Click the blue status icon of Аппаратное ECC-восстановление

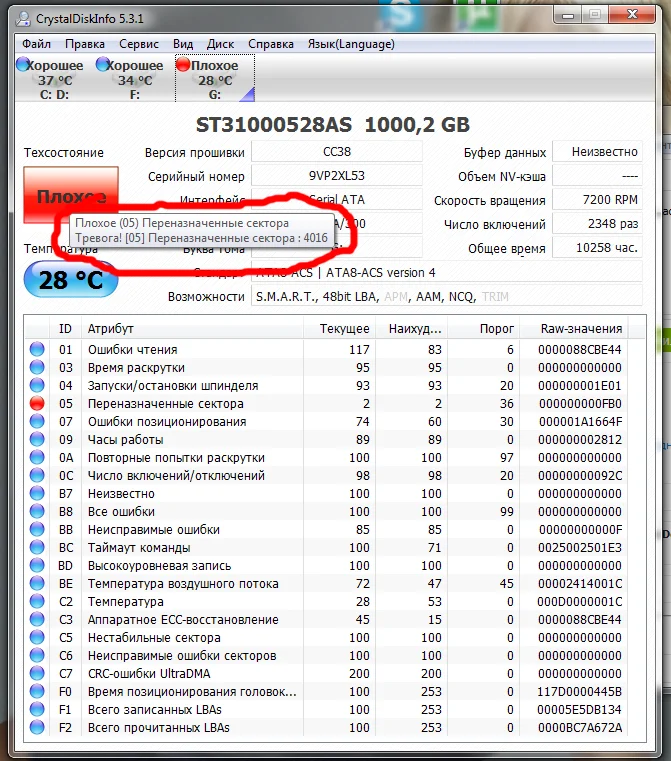click(37, 619)
